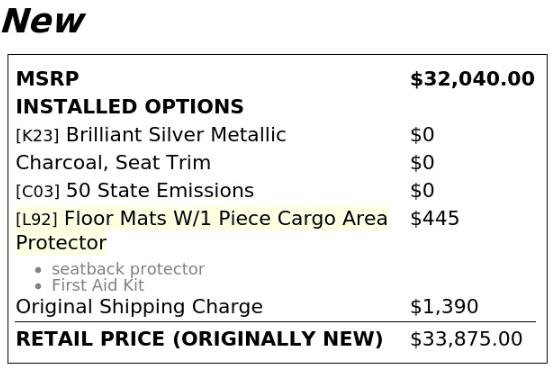Click the $32,040.00 MSRP amount

[x=473, y=79]
